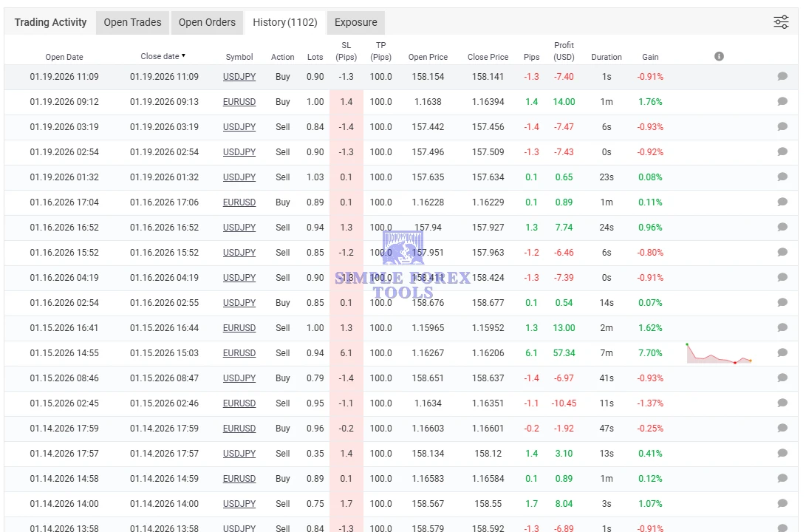This screenshot has width=806, height=532.
Task: Open the Exposure tab
Action: click(x=355, y=22)
